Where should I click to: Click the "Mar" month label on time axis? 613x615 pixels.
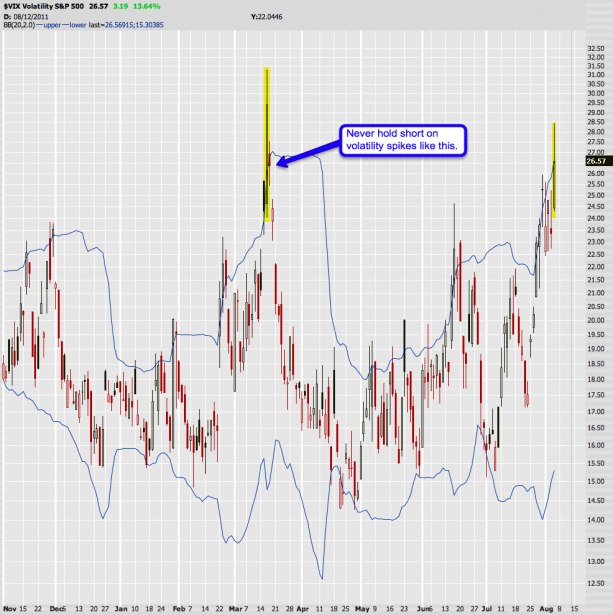coord(235,609)
